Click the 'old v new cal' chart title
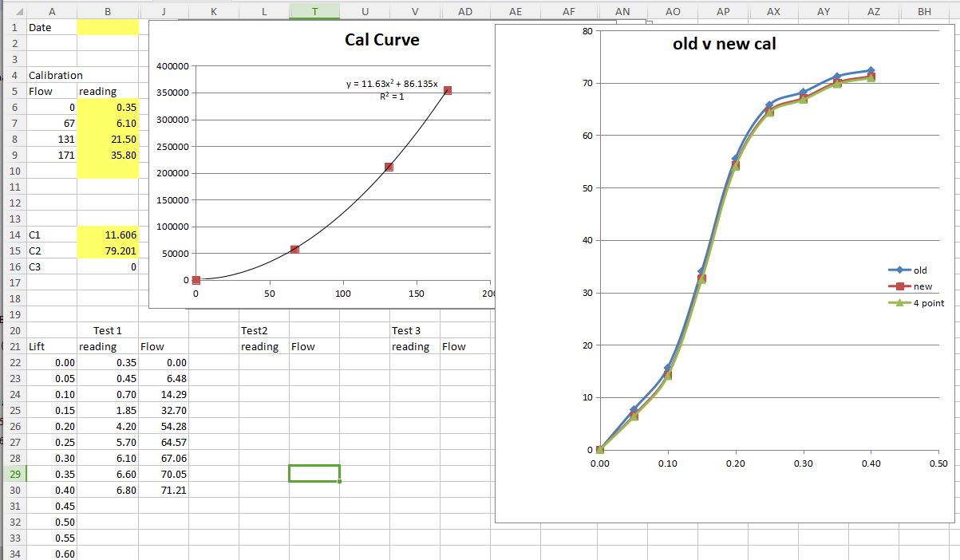The image size is (960, 560). 724,44
